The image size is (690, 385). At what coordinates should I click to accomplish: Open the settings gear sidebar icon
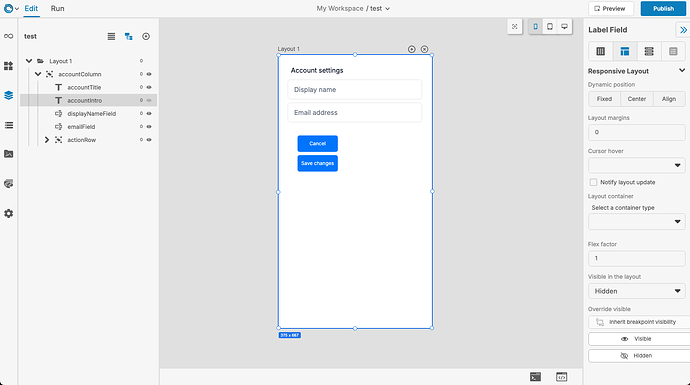point(8,213)
